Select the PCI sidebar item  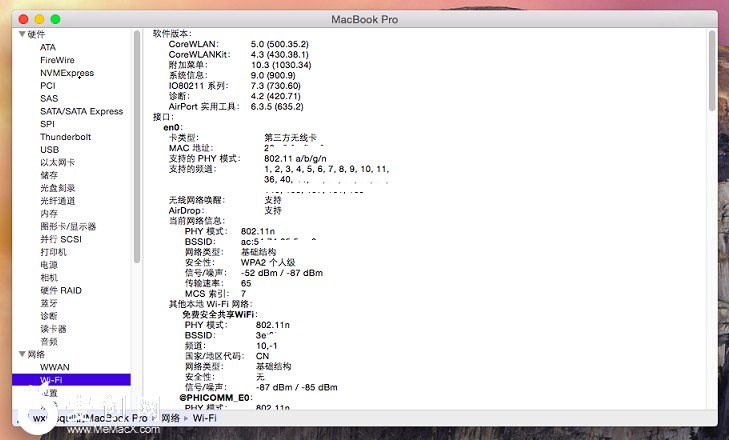pyautogui.click(x=48, y=86)
